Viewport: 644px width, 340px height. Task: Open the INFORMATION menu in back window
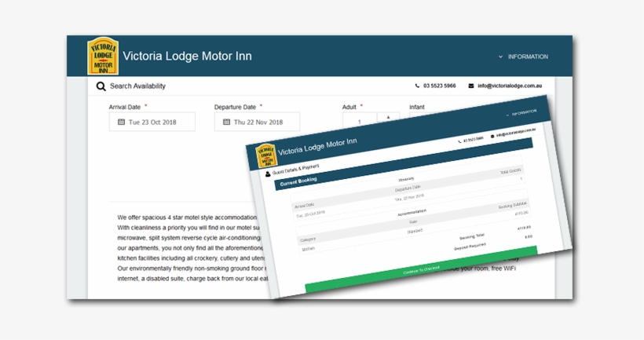pos(523,57)
